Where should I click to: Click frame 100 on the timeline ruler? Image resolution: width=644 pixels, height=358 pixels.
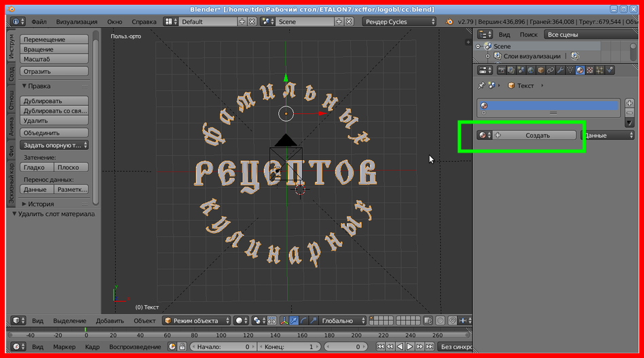221,334
